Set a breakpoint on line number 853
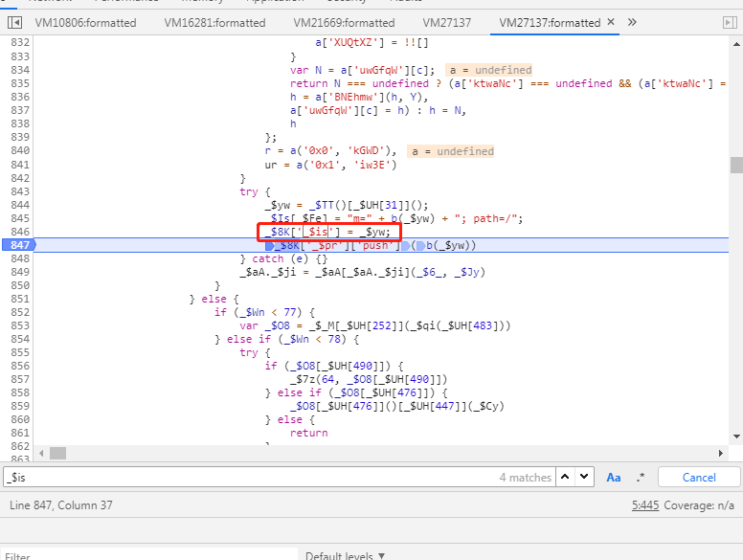The image size is (743, 560). pyautogui.click(x=20, y=325)
